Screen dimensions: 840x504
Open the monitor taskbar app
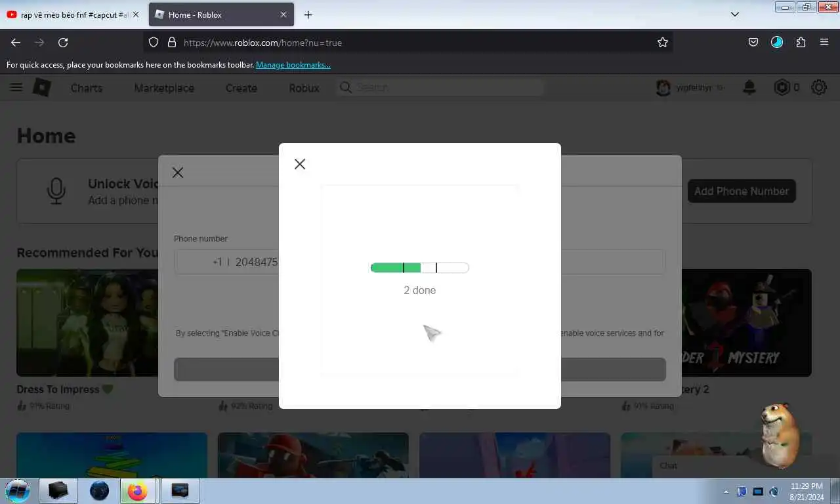coord(180,491)
